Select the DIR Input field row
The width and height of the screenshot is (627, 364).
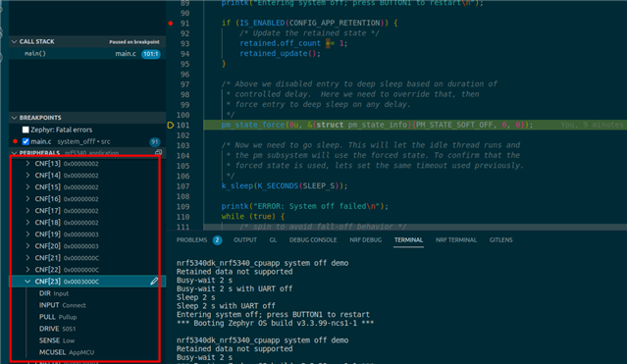[x=87, y=293]
